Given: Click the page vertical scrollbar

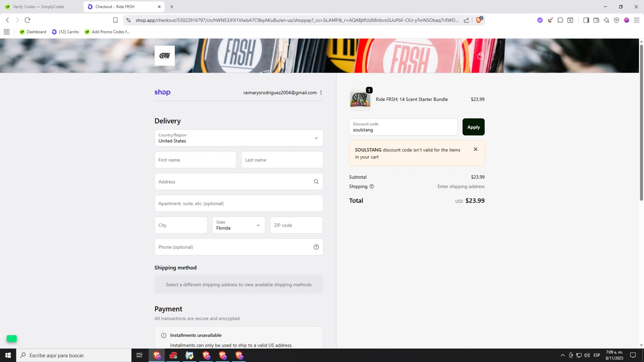Looking at the screenshot, I should click(x=641, y=122).
